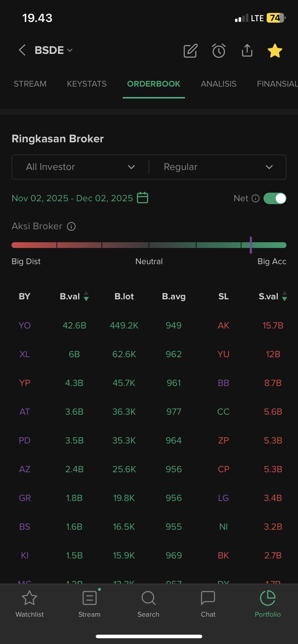Viewport: 298px width, 644px height.
Task: Tap the share icon
Action: pyautogui.click(x=247, y=51)
